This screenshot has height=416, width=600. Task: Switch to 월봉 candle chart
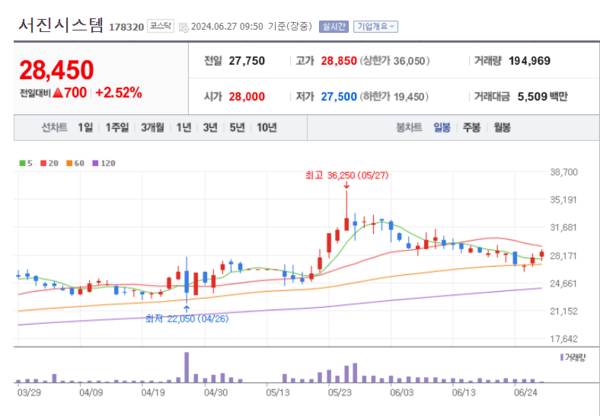click(x=502, y=127)
